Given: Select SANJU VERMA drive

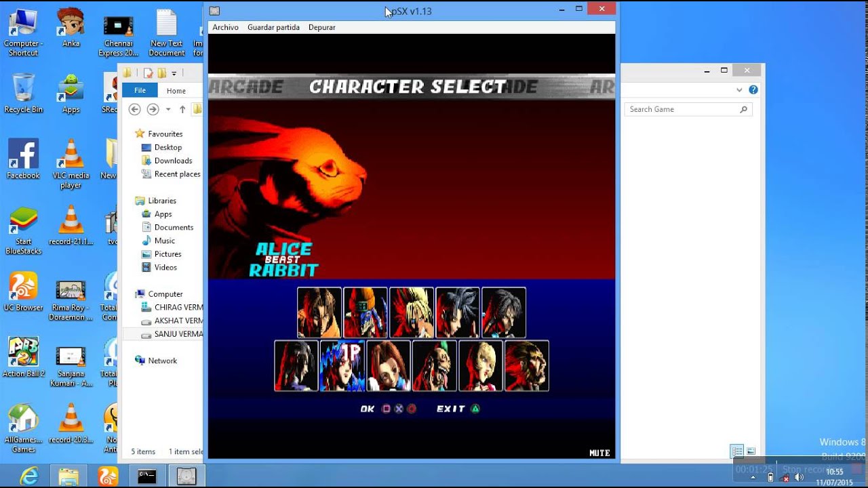Looking at the screenshot, I should (172, 334).
